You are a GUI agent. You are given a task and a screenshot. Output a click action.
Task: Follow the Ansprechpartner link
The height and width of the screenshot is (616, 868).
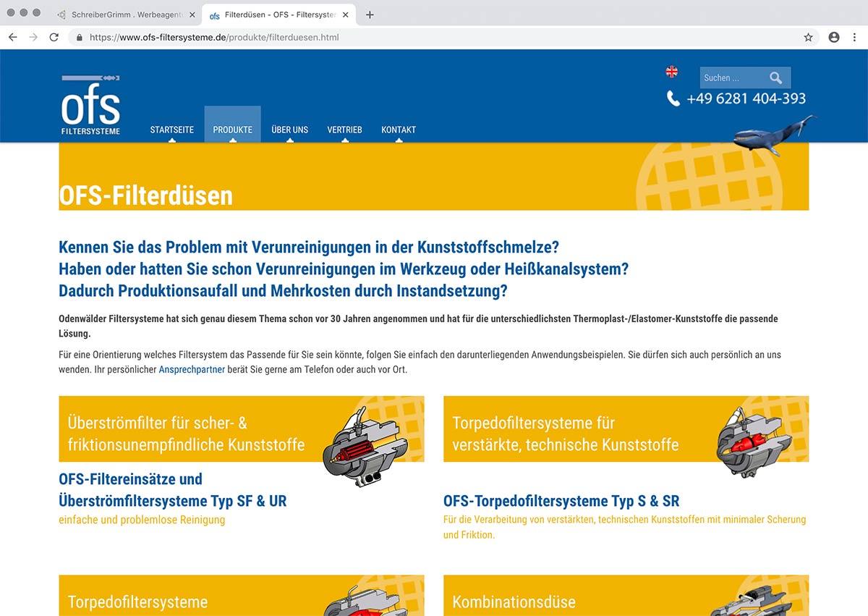(x=192, y=369)
